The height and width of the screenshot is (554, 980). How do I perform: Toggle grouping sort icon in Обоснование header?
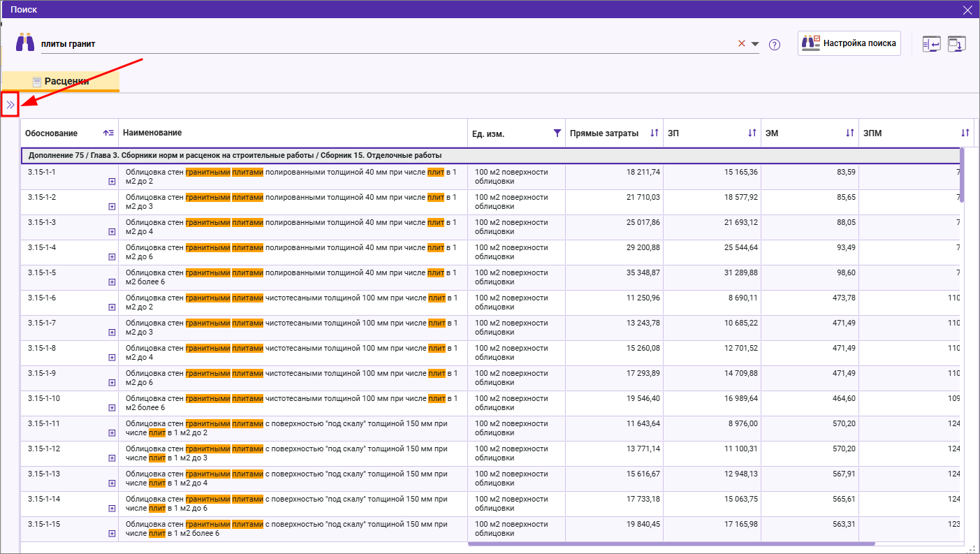click(108, 133)
